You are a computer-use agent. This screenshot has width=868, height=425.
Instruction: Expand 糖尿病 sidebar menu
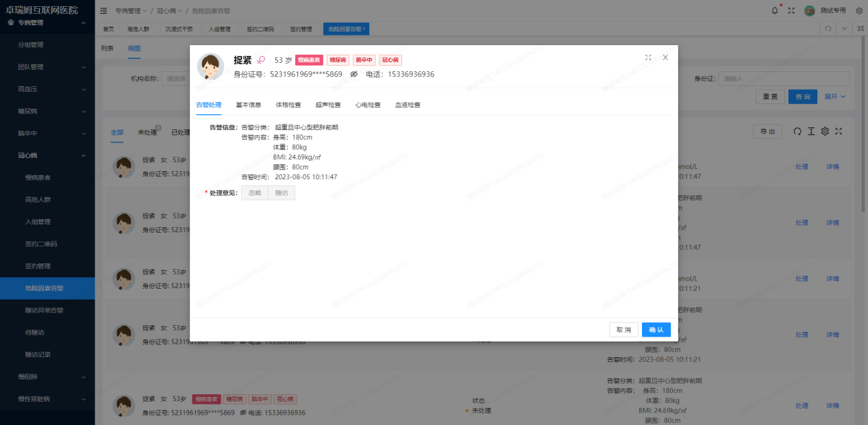[x=47, y=111]
